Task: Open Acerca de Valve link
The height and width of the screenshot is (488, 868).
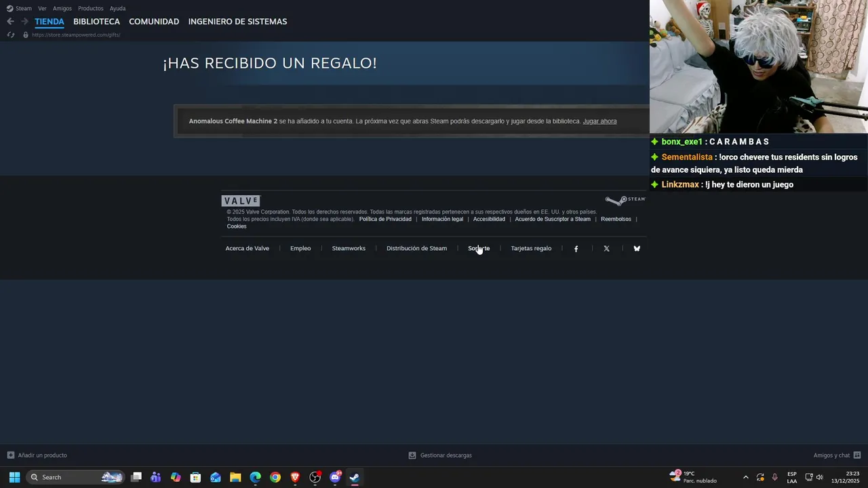Action: (247, 248)
